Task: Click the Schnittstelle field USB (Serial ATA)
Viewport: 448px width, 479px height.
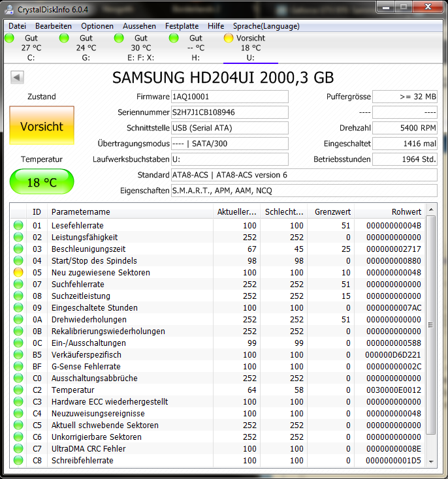Action: coord(229,128)
